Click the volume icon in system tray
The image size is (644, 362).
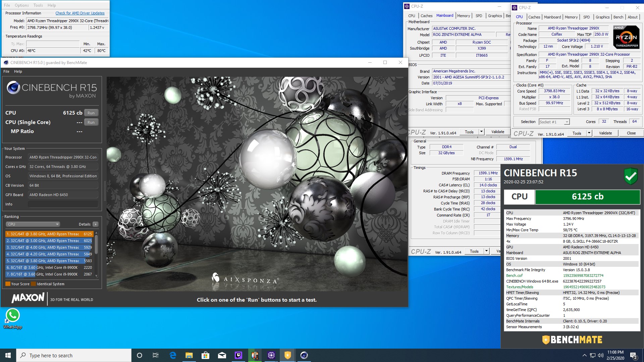pos(601,355)
